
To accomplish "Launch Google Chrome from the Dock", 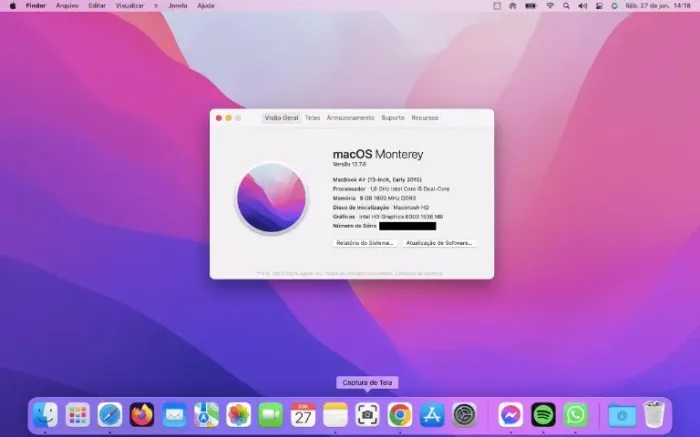I will 400,415.
